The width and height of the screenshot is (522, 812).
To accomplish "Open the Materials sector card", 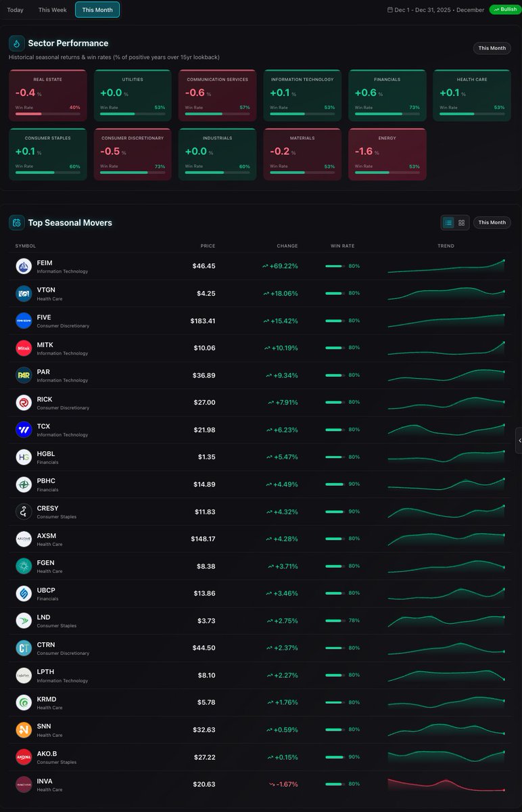I will tap(302, 154).
